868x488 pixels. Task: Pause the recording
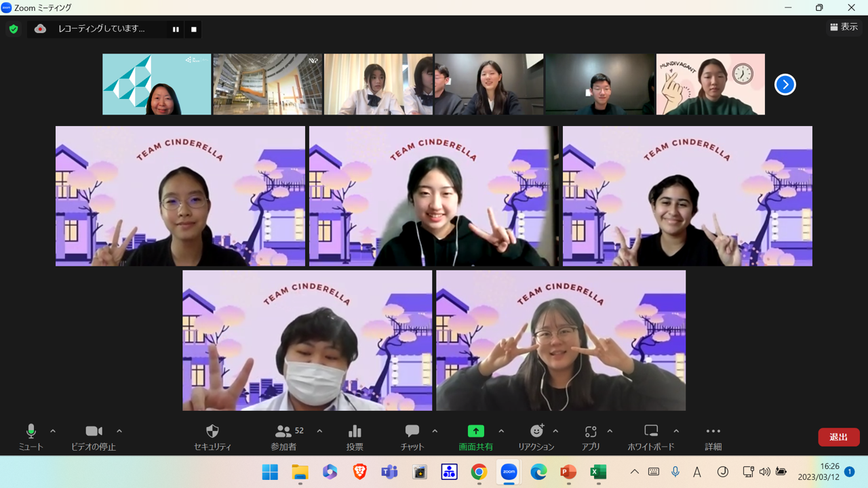pos(176,29)
